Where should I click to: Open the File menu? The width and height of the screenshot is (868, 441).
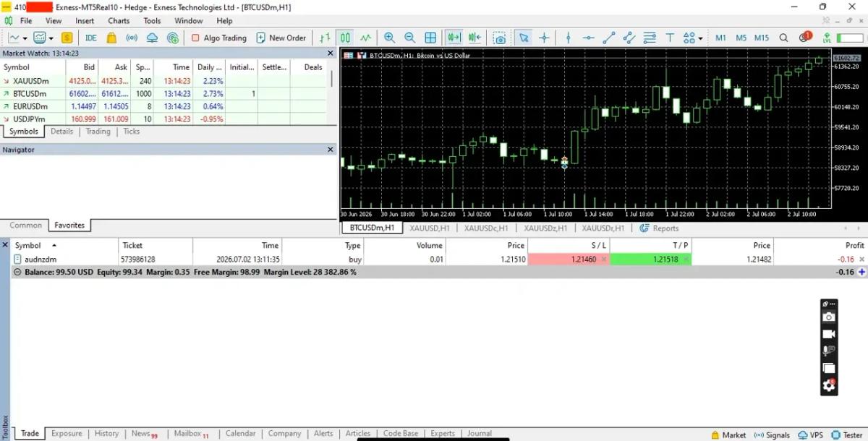[26, 21]
